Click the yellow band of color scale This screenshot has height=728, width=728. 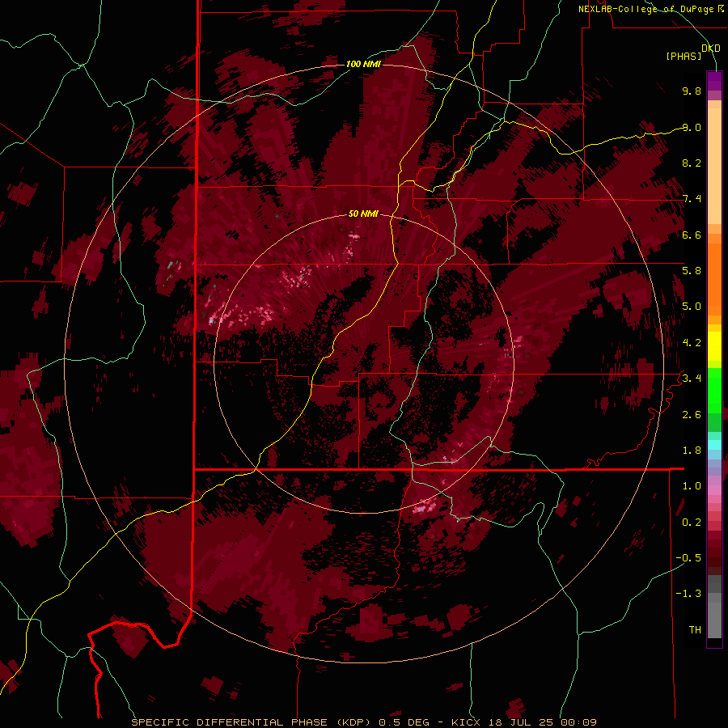[x=714, y=346]
